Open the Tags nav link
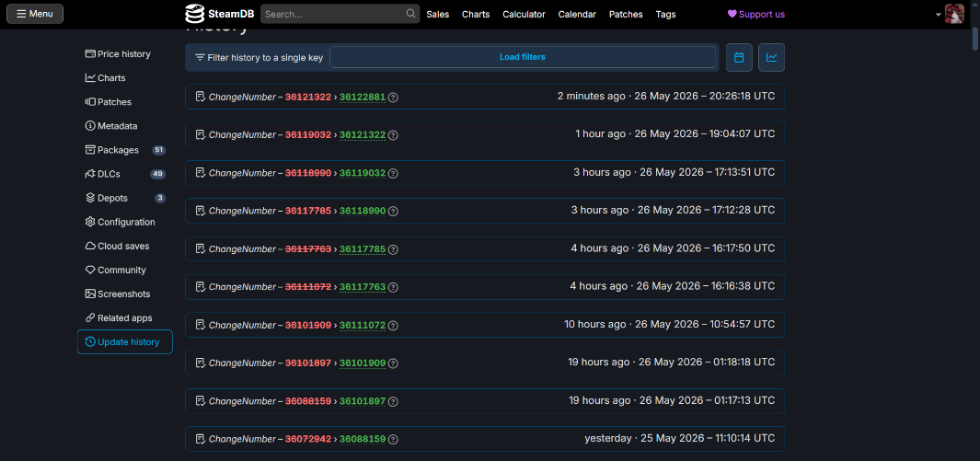The width and height of the screenshot is (980, 461). [665, 14]
